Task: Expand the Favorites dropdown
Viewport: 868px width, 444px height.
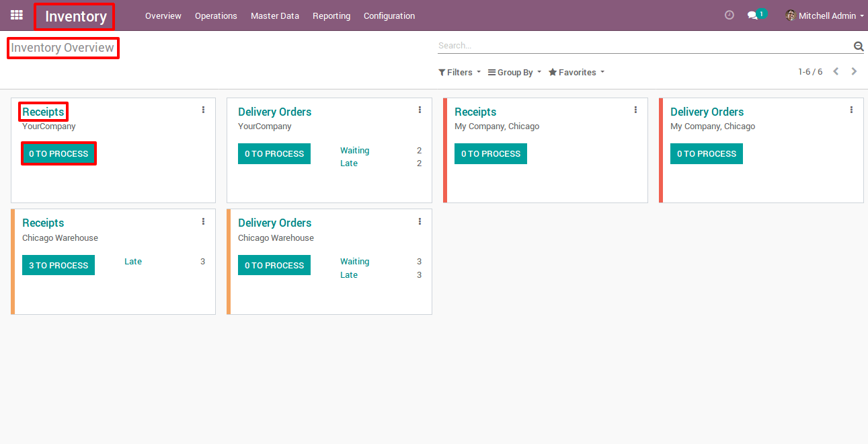Action: 576,72
